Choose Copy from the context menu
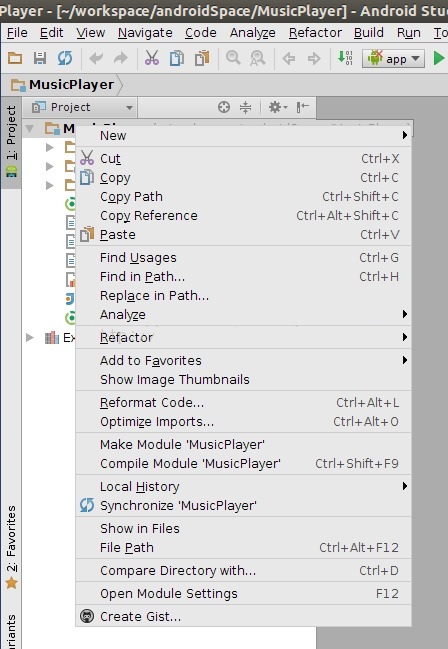The height and width of the screenshot is (649, 448). (243, 178)
